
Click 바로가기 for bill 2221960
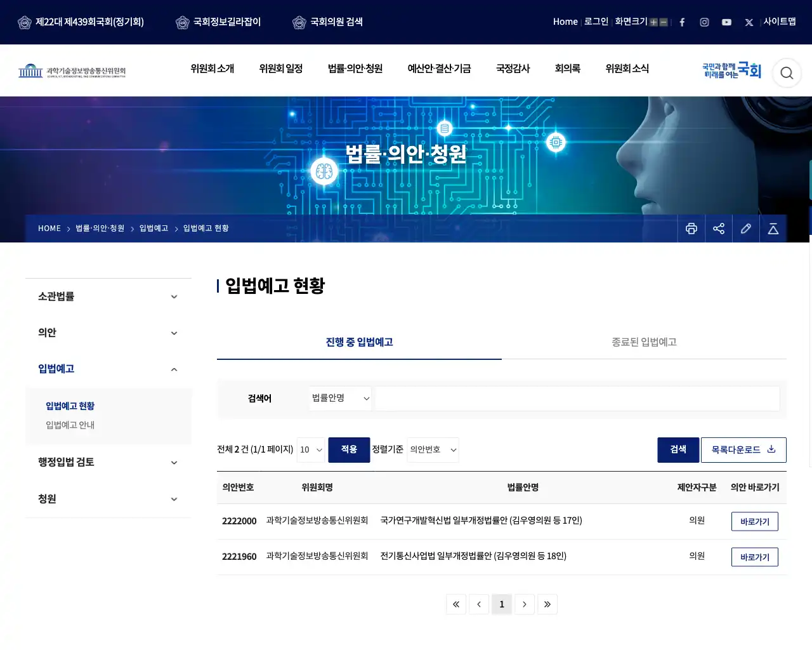point(755,557)
